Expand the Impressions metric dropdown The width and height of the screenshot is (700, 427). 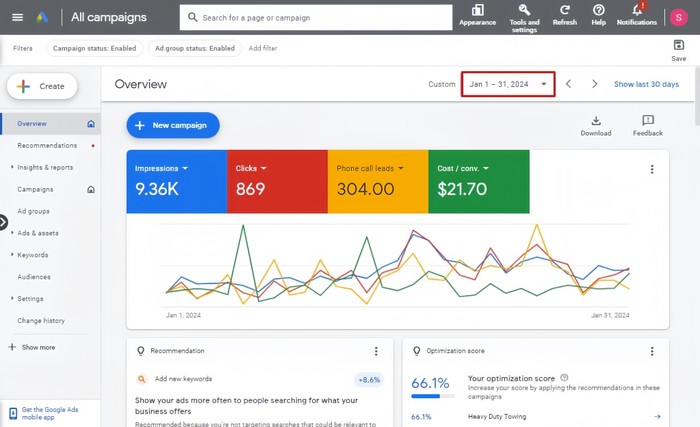tap(185, 168)
